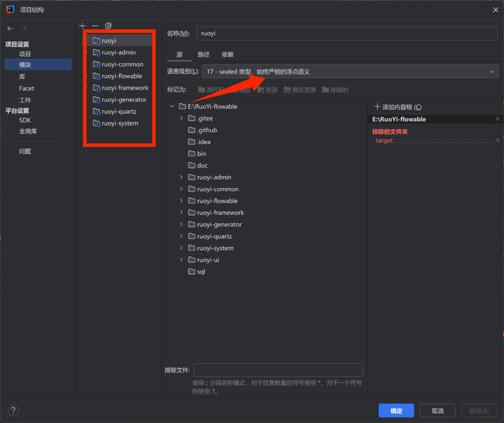
Task: Expand the ruoyi-system folder in the content tree
Action: 181,248
